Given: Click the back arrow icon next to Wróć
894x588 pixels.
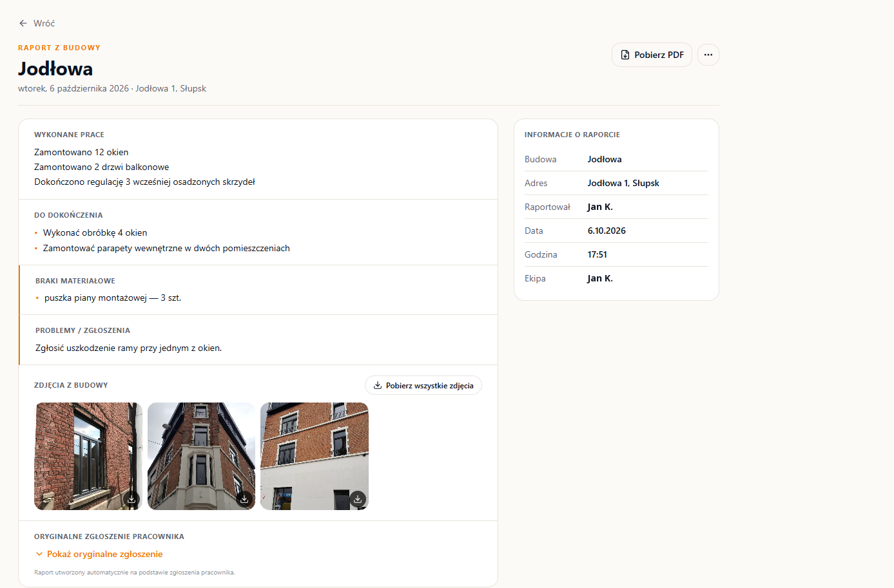Looking at the screenshot, I should point(23,23).
